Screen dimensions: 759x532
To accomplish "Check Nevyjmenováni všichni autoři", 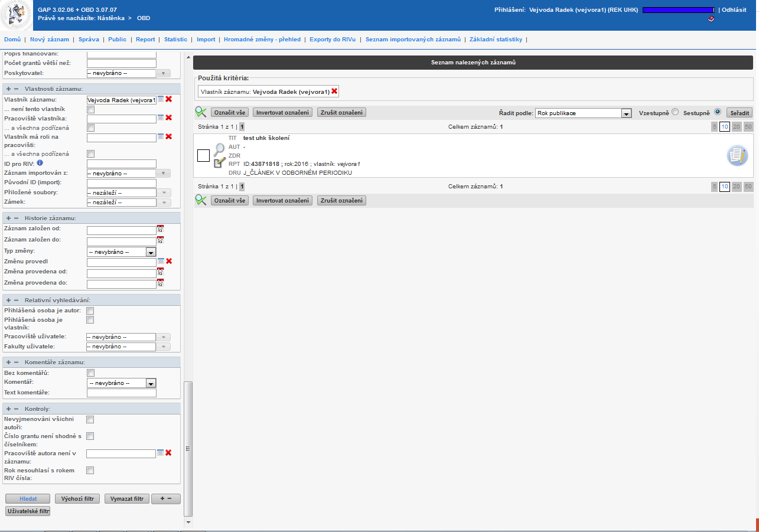I will tap(90, 420).
